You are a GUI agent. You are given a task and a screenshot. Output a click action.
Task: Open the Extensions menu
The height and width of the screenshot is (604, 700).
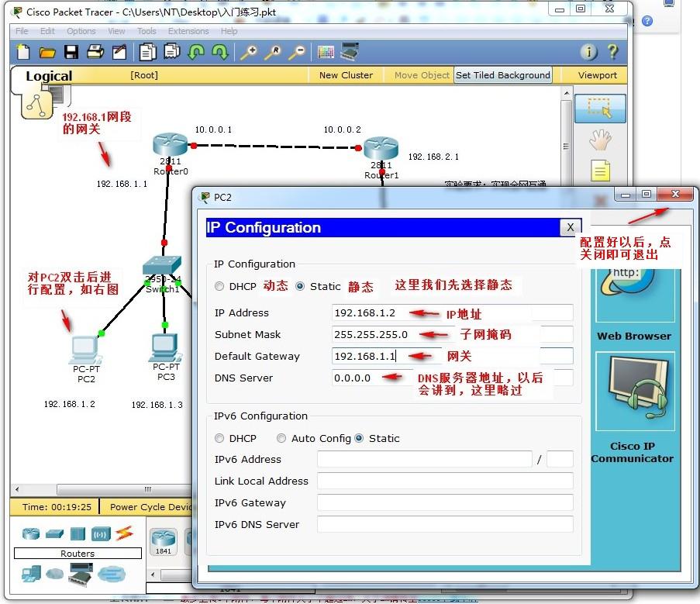pos(188,31)
